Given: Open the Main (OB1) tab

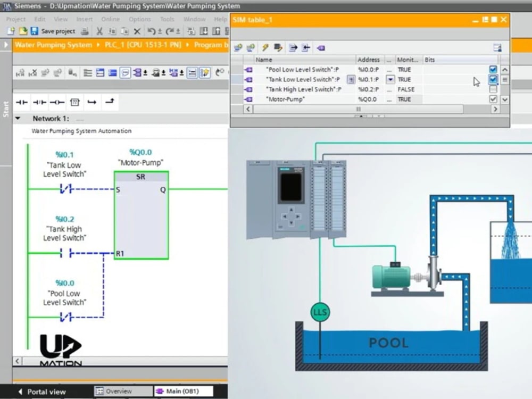Looking at the screenshot, I should click(184, 391).
